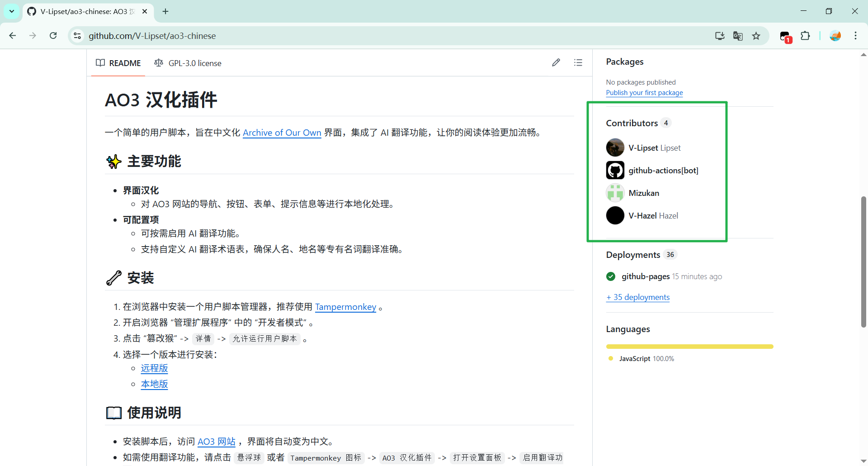
Task: Edit the README using the pencil icon
Action: (556, 62)
